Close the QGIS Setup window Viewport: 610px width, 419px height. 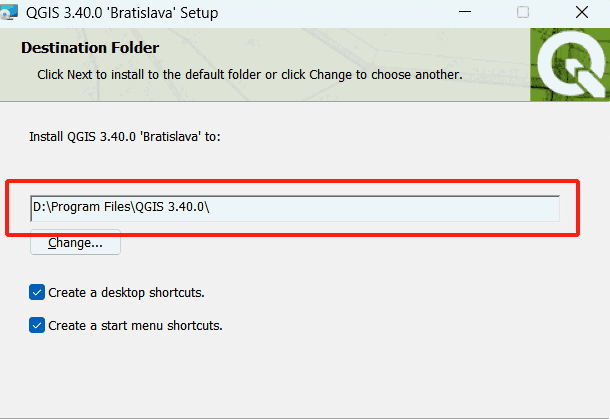[581, 14]
